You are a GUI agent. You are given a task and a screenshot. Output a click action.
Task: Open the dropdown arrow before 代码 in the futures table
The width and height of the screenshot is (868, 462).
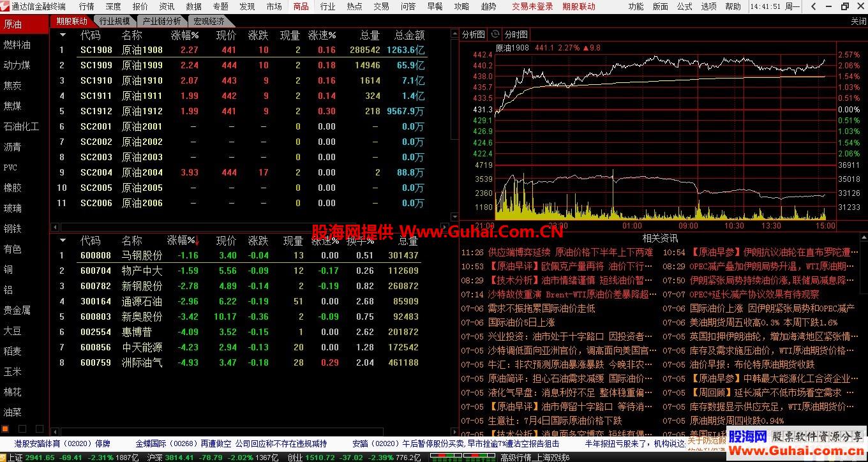pyautogui.click(x=63, y=35)
